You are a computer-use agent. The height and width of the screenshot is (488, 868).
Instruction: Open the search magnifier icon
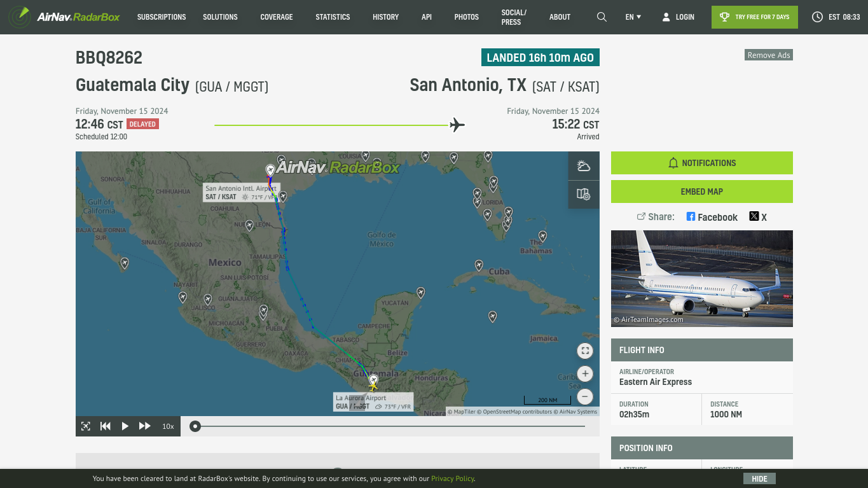(602, 17)
